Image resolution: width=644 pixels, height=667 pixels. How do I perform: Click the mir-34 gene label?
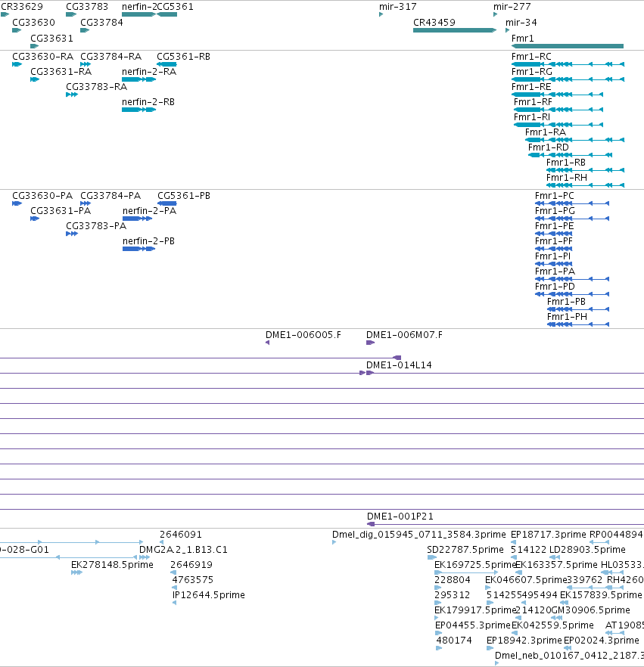click(x=521, y=23)
